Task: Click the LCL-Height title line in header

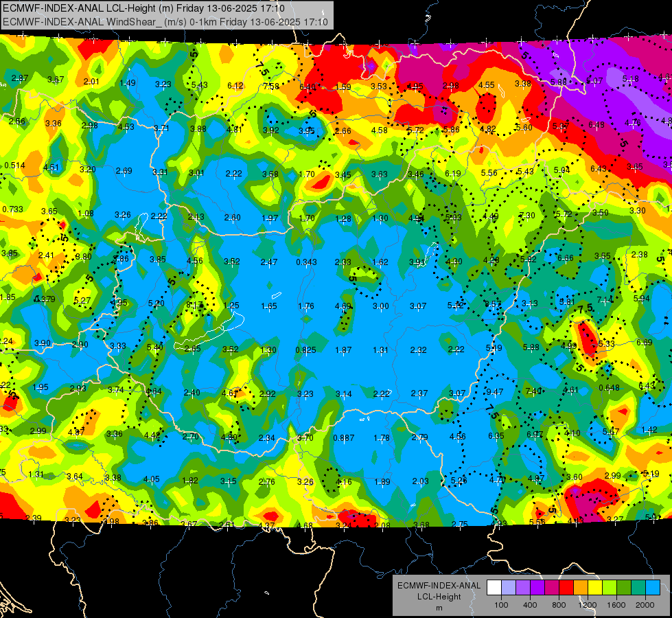Action: tap(143, 8)
